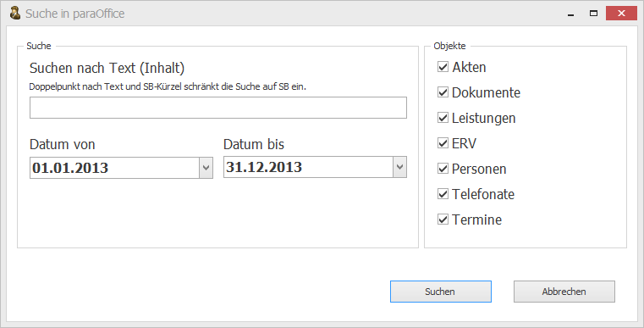The width and height of the screenshot is (644, 328).
Task: Deselect the Telefonate checkbox
Action: [x=443, y=194]
